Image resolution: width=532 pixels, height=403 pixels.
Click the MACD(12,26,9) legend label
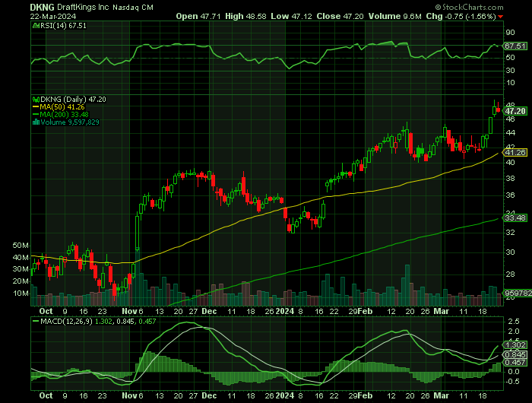click(66, 321)
